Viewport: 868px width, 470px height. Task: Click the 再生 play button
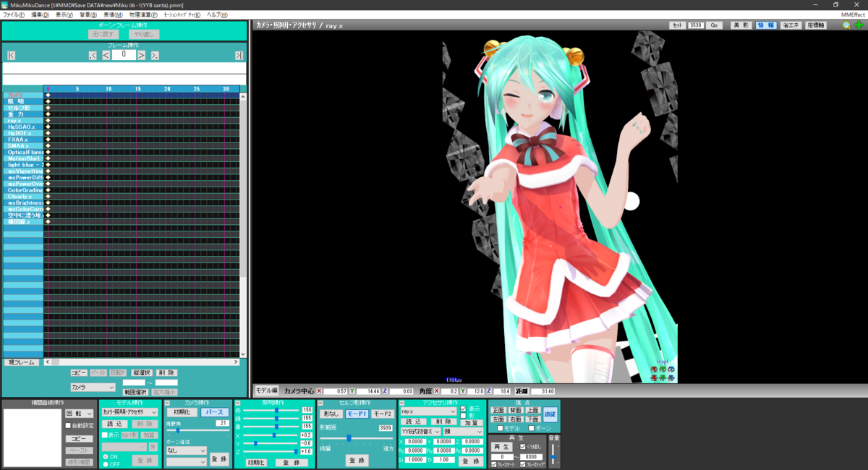501,447
